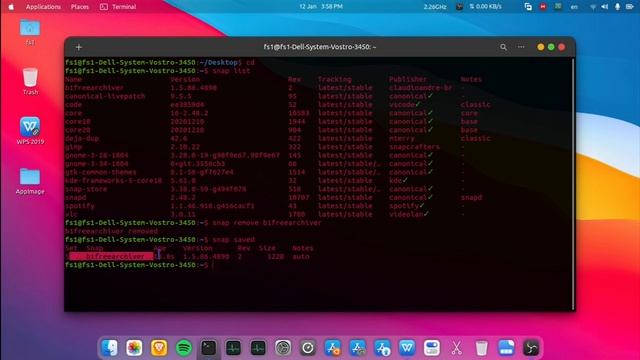
Task: Open the clipboard windows tray icon
Action: [x=528, y=7]
